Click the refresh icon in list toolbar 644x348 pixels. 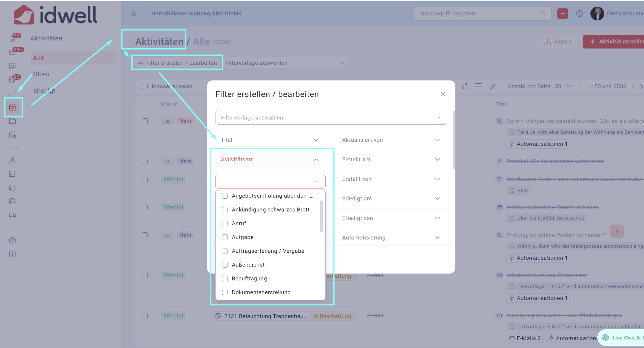coord(465,86)
